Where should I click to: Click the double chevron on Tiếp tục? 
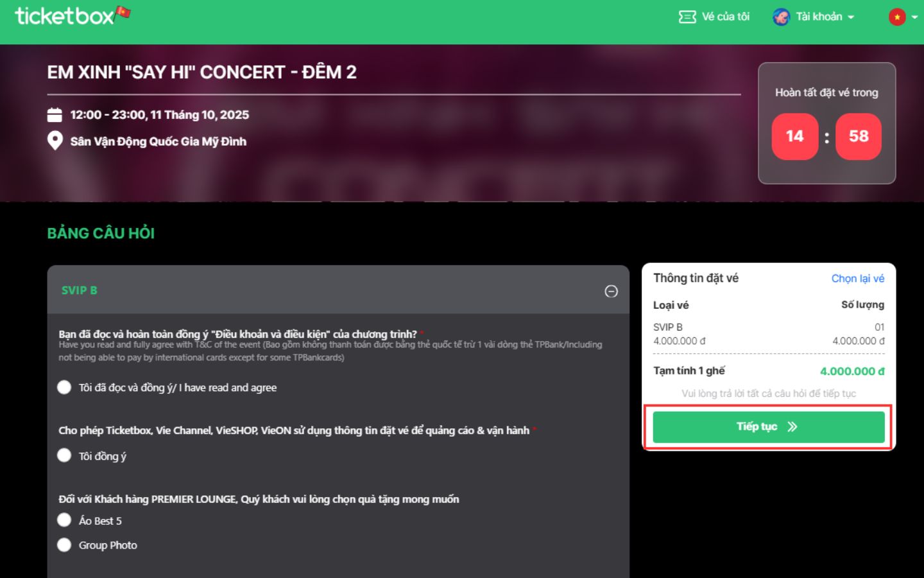792,427
